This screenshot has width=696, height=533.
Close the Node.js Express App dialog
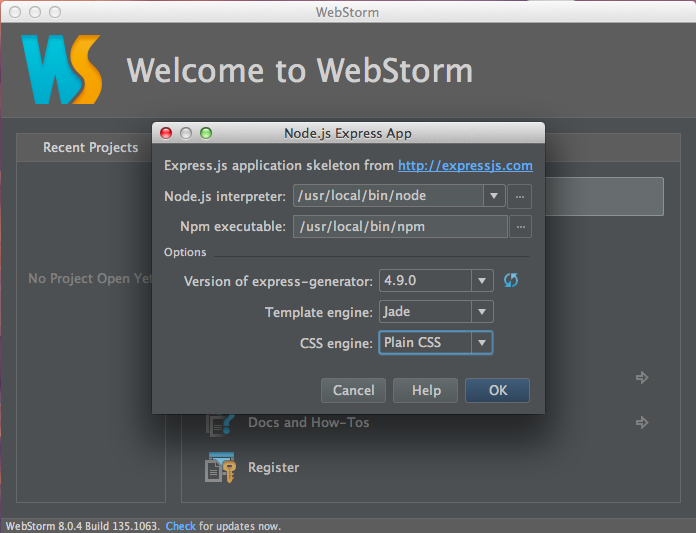(x=166, y=133)
